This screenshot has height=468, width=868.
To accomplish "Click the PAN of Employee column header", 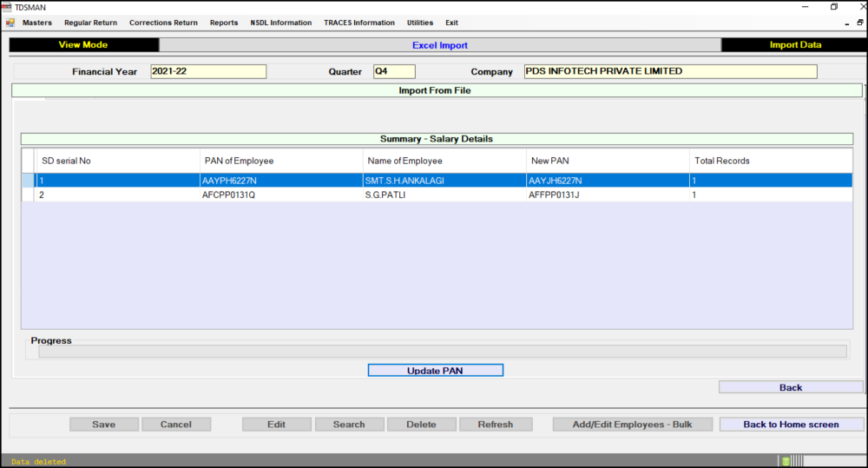I will 281,161.
